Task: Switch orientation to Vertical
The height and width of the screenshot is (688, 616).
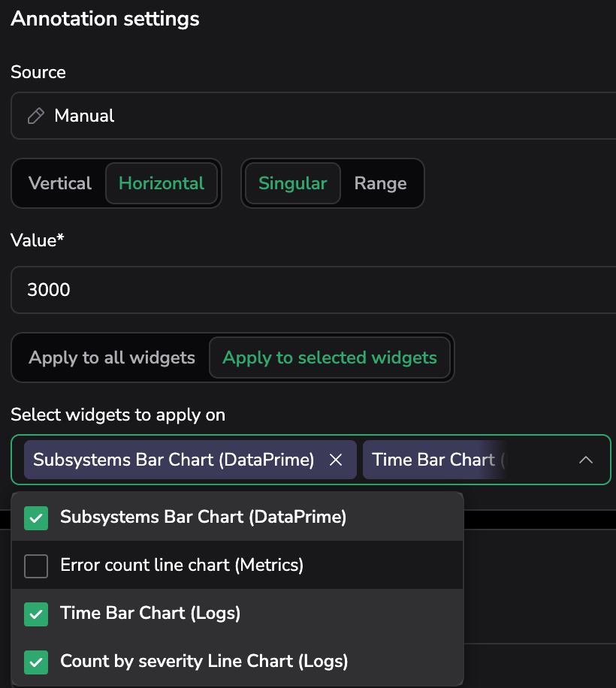Action: pos(60,183)
